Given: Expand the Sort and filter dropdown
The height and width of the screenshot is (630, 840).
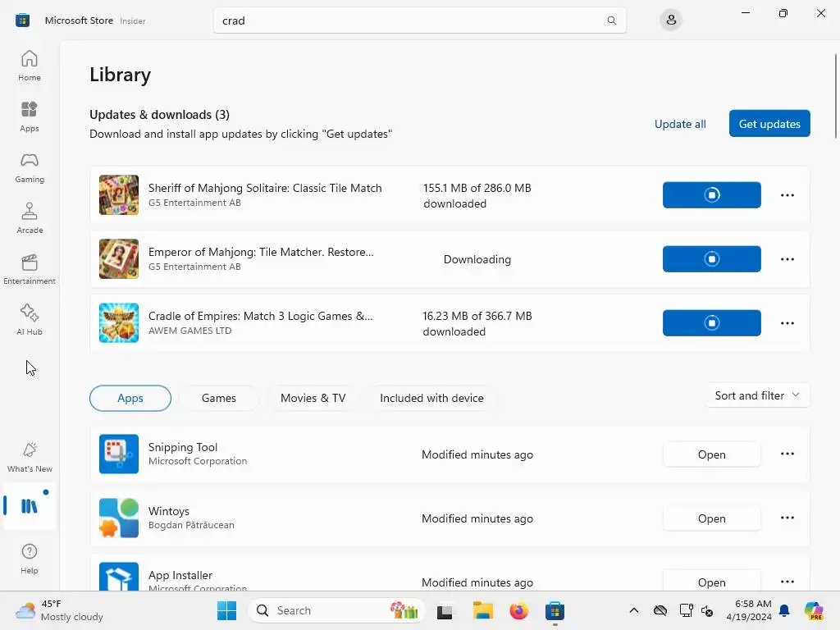Looking at the screenshot, I should (757, 395).
